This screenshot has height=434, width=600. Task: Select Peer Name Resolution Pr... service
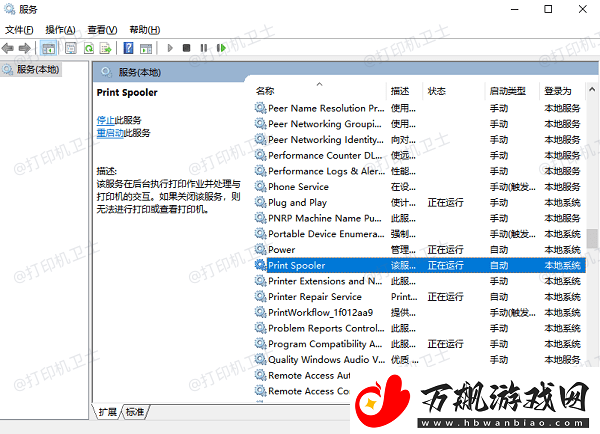click(420, 108)
